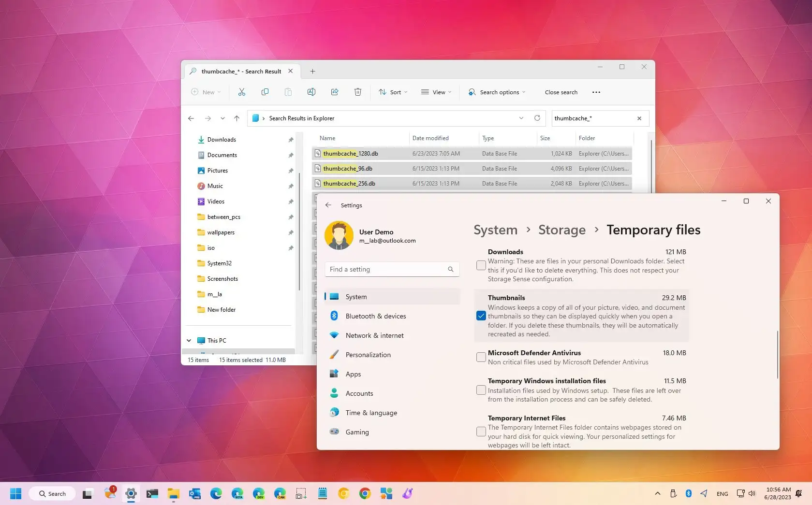
Task: Expand recent locations chevron beside navigation arrows
Action: [222, 118]
